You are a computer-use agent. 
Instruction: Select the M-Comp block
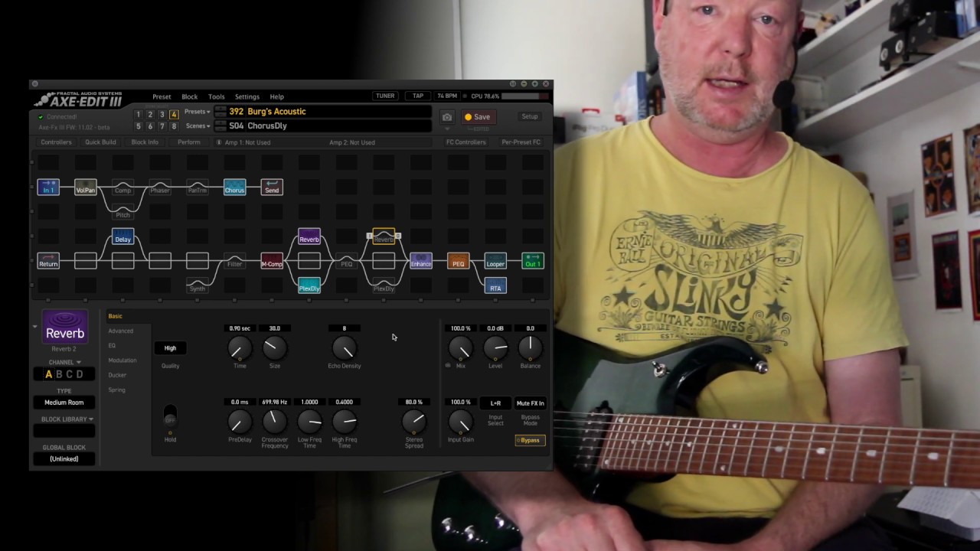click(x=272, y=261)
